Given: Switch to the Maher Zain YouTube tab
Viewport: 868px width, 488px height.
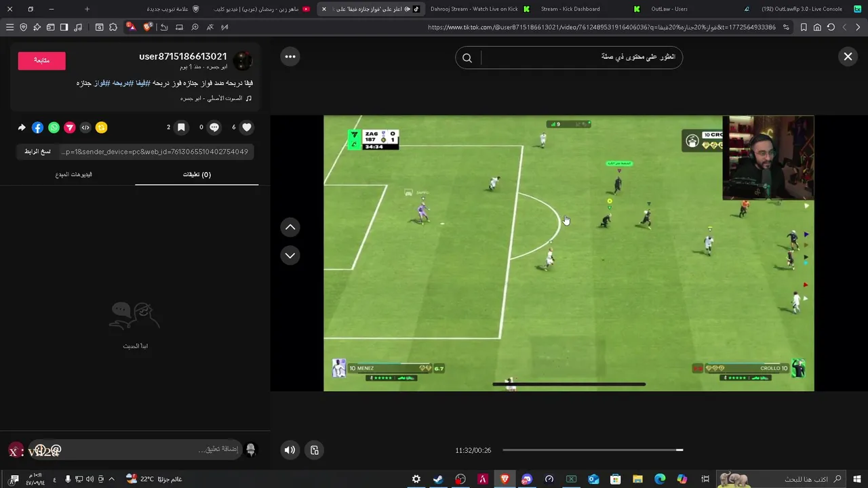Looking at the screenshot, I should point(261,9).
